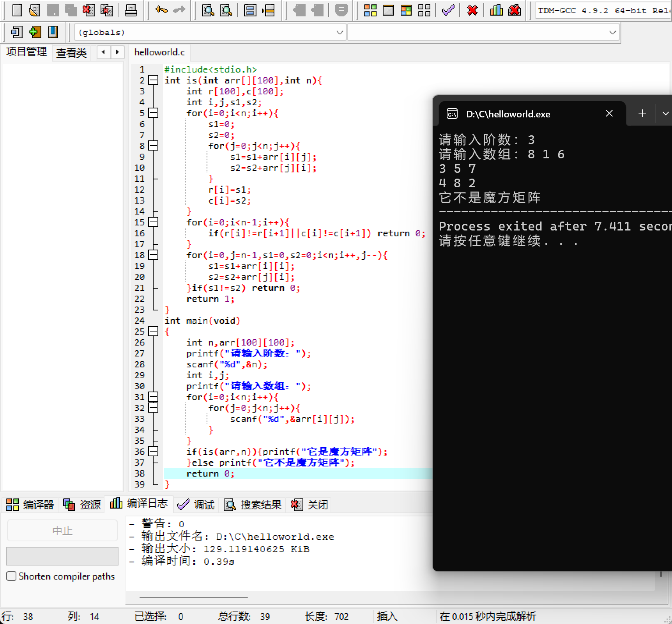Screen dimensions: 672x624
Task: Click the go-to-line icon with orange bar
Action: 268,10
